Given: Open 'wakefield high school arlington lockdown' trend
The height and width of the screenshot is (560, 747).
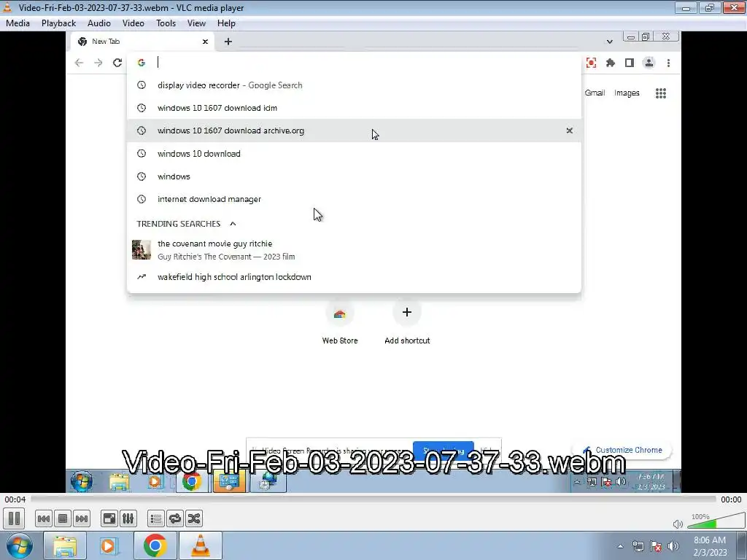Looking at the screenshot, I should pyautogui.click(x=354, y=277).
